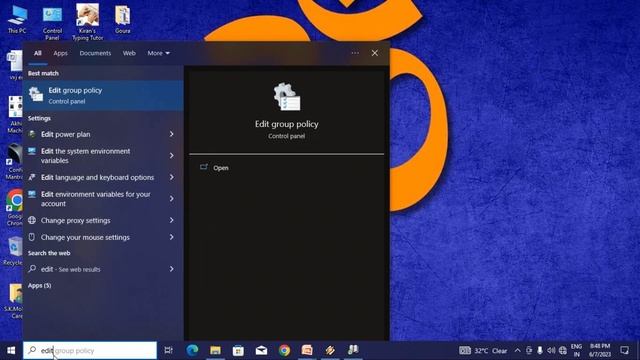
Task: Click the proxy settings globe icon
Action: [x=32, y=220]
